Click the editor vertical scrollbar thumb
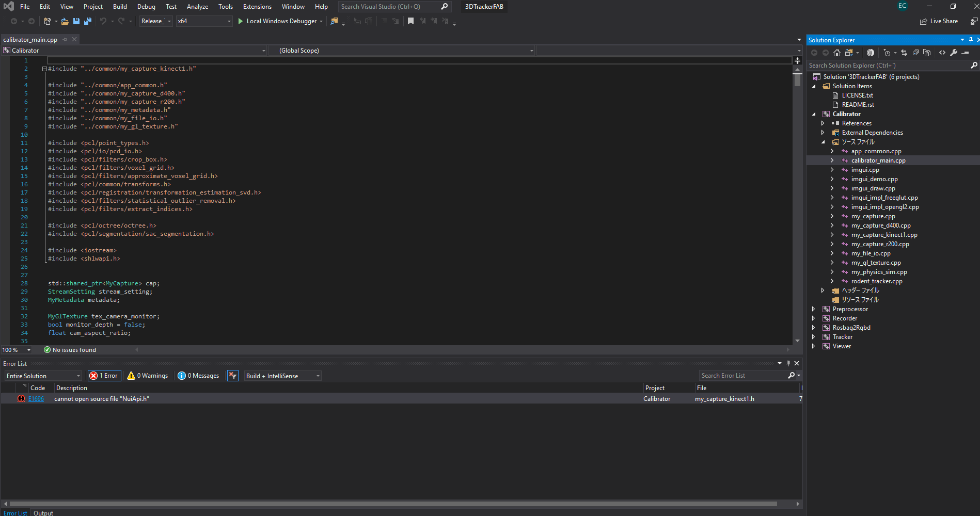The width and height of the screenshot is (980, 516). [x=797, y=80]
